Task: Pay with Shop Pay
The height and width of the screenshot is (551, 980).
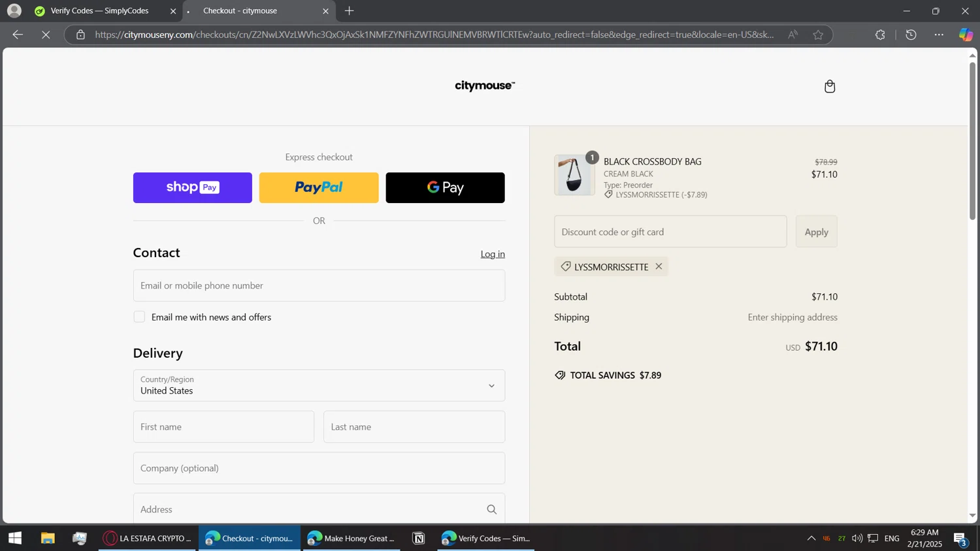Action: [192, 187]
